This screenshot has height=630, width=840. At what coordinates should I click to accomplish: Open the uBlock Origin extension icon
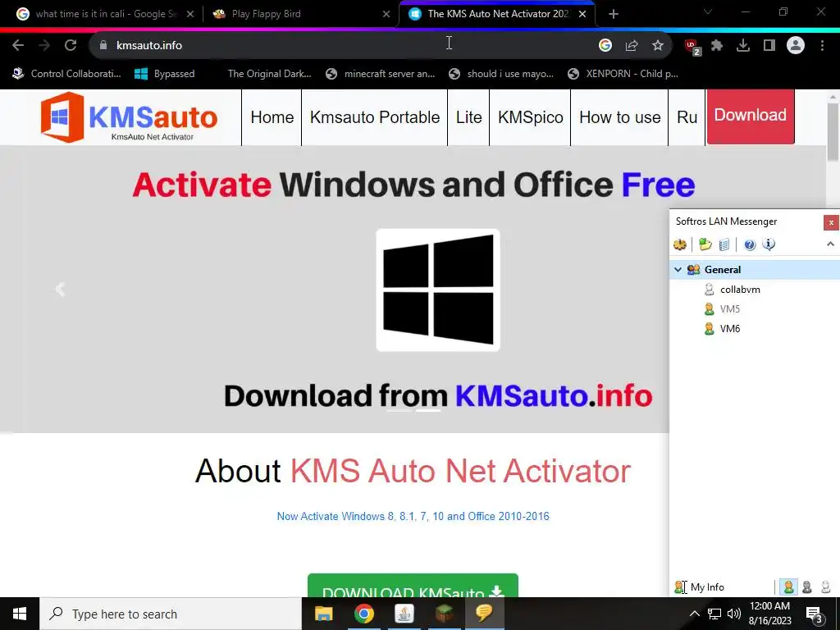click(692, 47)
